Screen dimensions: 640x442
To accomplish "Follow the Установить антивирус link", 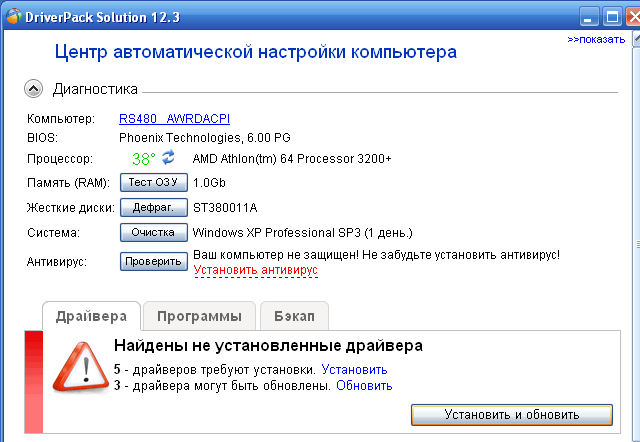I will [x=256, y=270].
